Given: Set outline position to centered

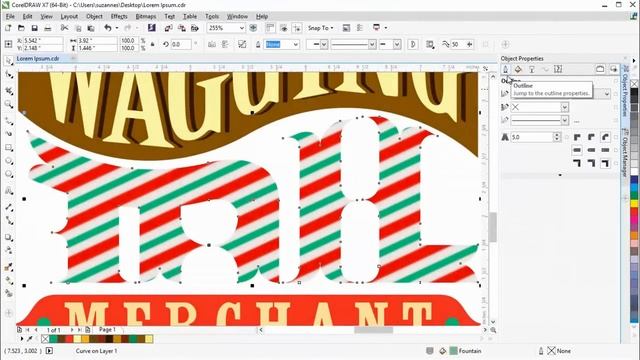Looking at the screenshot, I should click(591, 163).
